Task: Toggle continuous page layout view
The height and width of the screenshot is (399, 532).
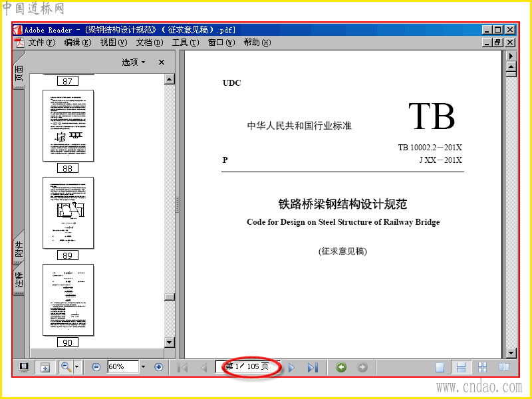Action: (461, 367)
